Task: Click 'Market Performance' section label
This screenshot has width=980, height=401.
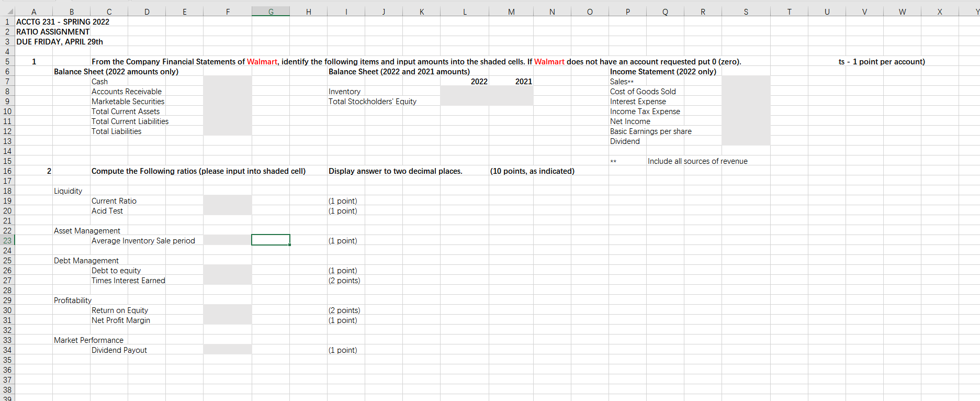Action: [88, 340]
